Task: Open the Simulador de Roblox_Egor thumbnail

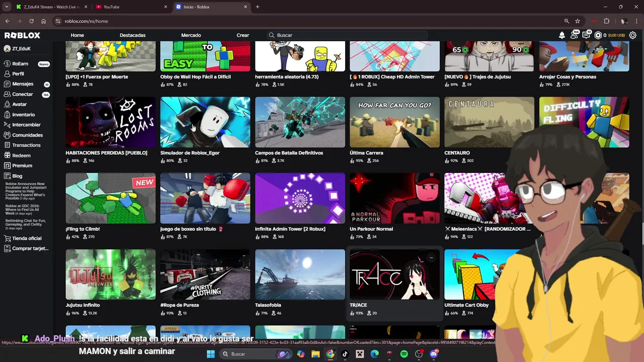Action: [205, 122]
